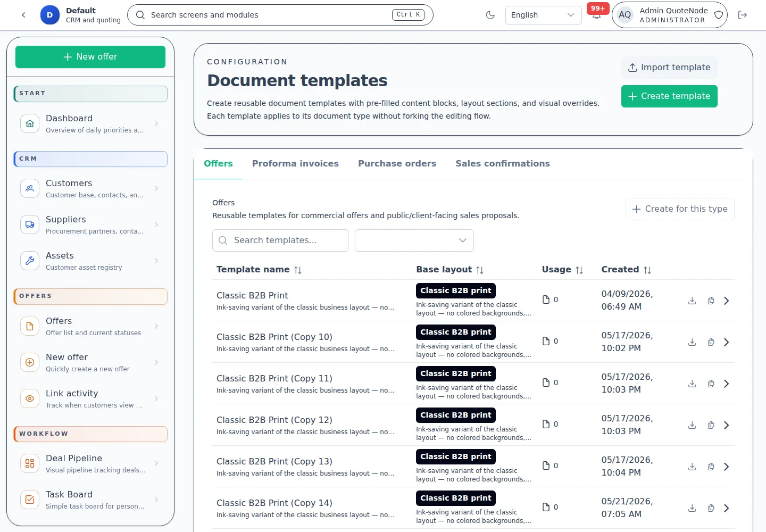Open Classic B2B Print (Copy 12) chevron
Image resolution: width=766 pixels, height=532 pixels.
pyautogui.click(x=727, y=425)
